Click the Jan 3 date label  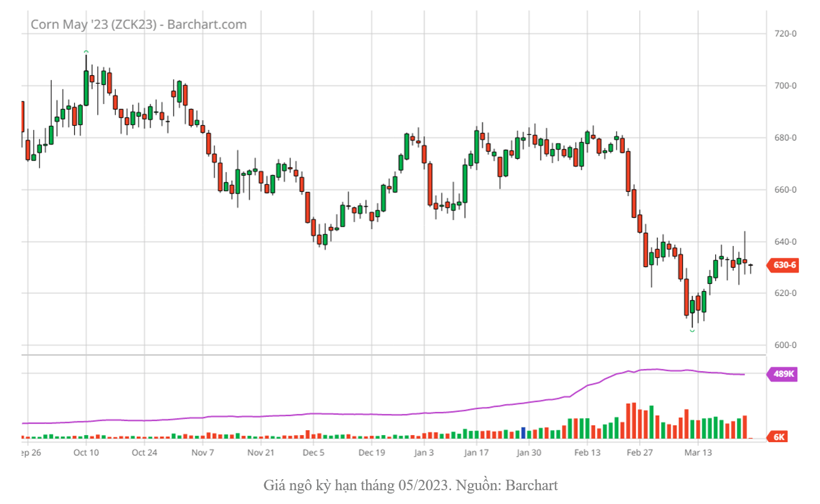click(424, 453)
